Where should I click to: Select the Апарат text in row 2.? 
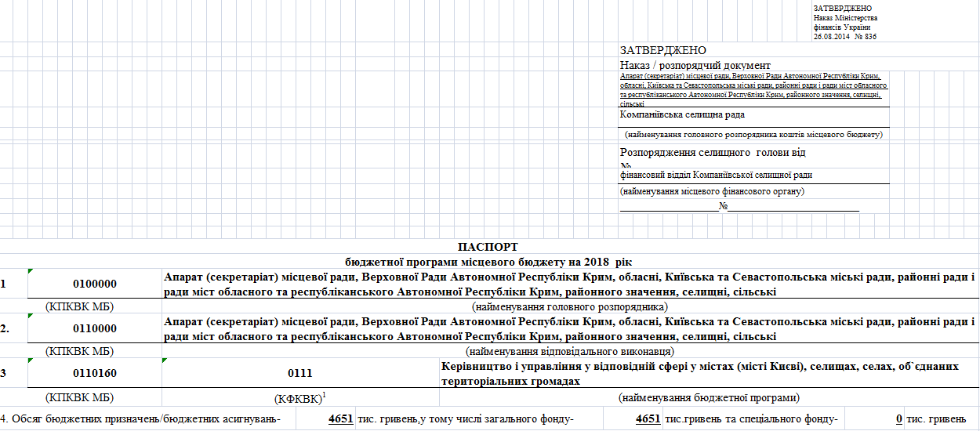pyautogui.click(x=570, y=328)
